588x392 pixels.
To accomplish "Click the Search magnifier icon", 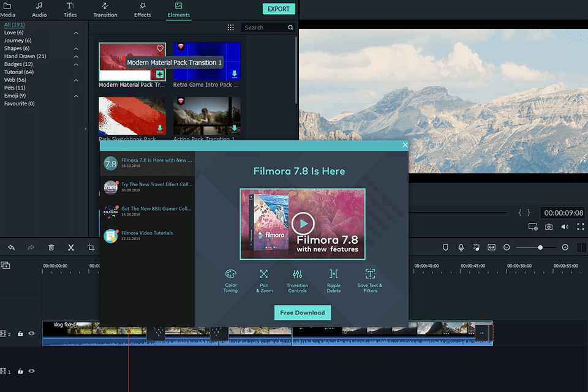I will point(290,28).
